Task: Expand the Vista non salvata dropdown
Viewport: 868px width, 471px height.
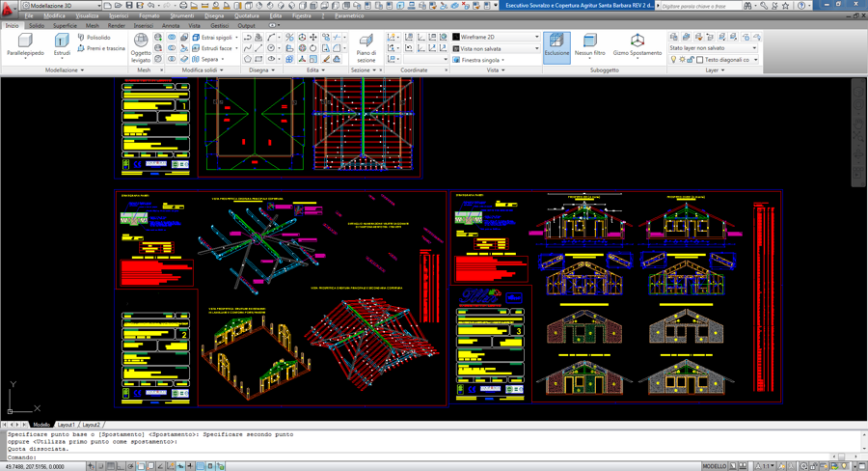Action: [x=497, y=48]
